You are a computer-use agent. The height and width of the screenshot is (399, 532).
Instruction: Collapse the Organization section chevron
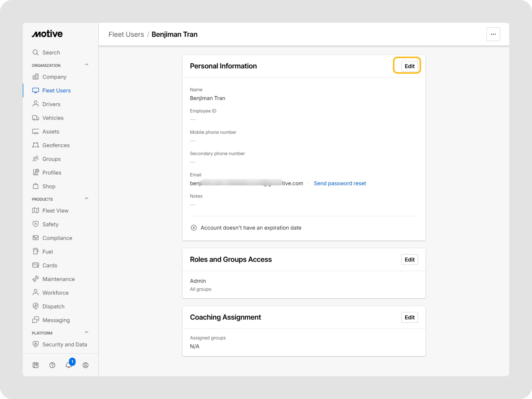87,65
